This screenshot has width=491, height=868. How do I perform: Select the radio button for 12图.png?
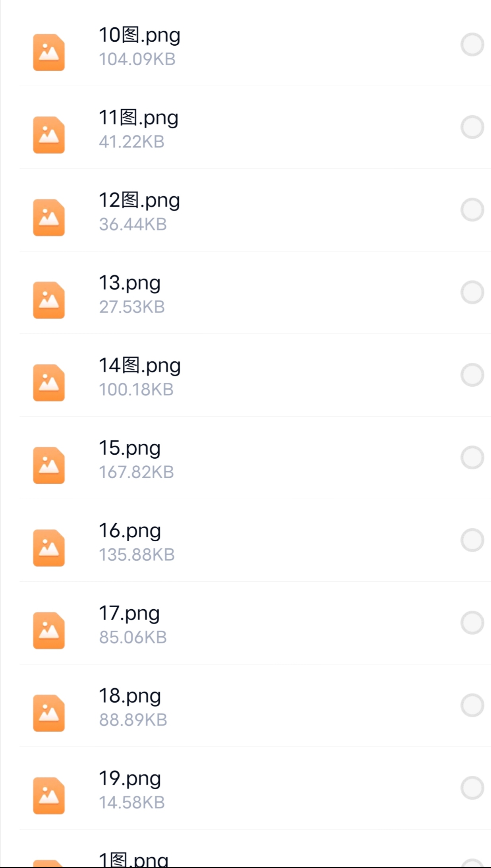pos(472,210)
